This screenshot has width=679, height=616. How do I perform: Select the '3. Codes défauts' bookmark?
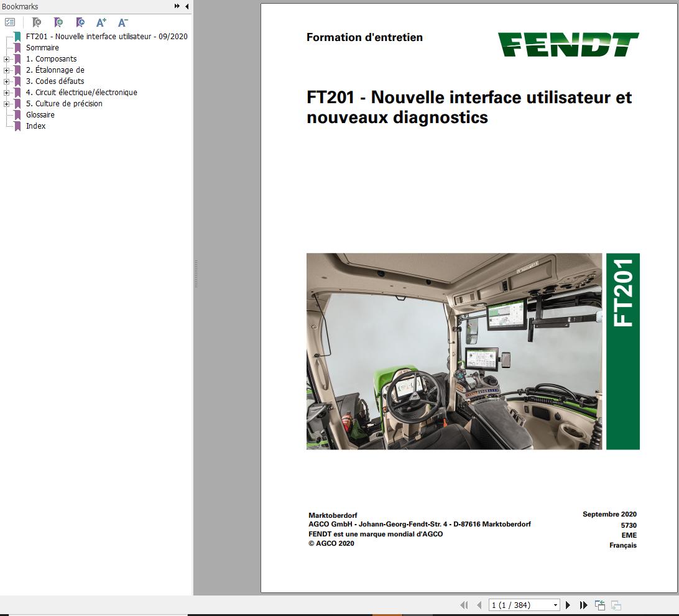point(55,81)
